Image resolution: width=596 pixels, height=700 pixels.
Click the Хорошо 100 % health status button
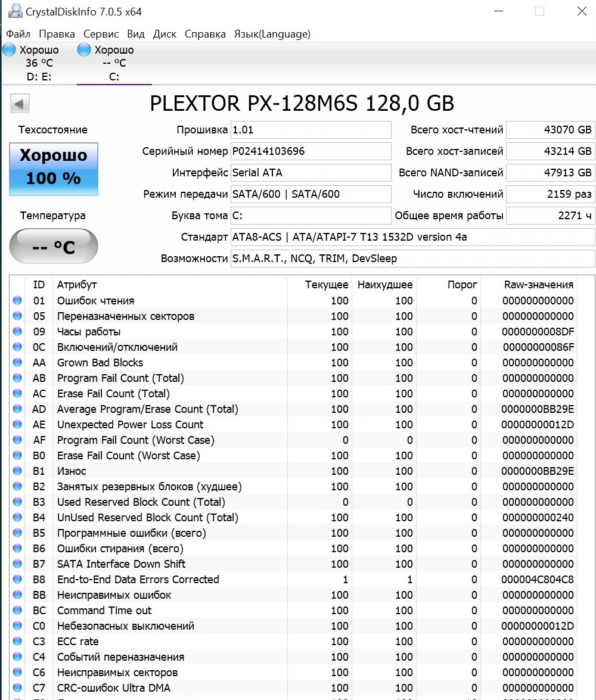[x=54, y=169]
